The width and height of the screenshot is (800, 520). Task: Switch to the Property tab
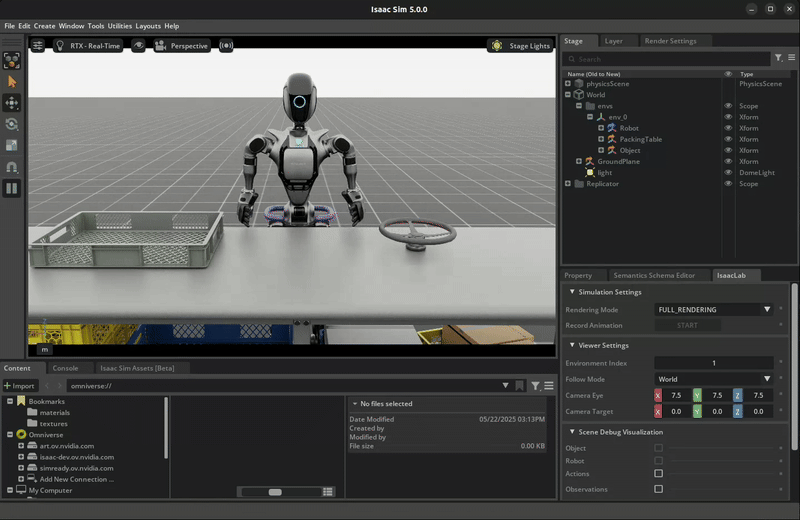(x=578, y=275)
